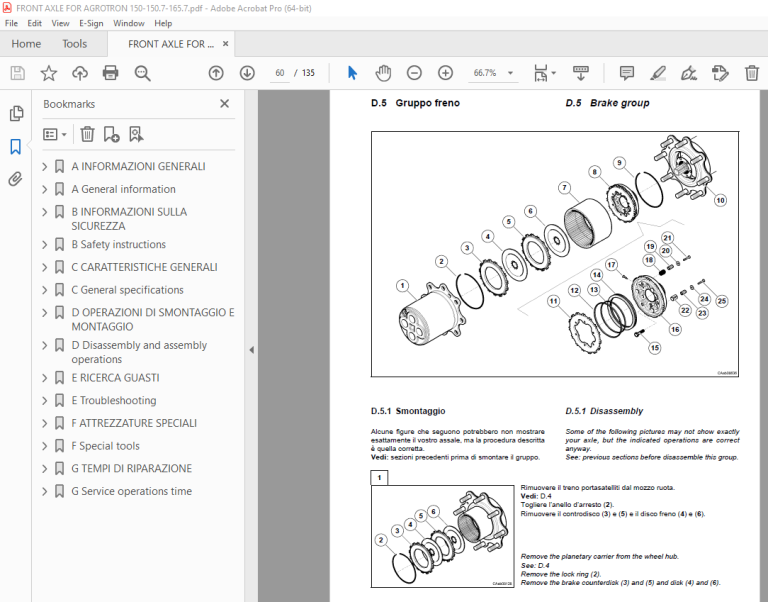Add document to starred via star icon

point(48,73)
